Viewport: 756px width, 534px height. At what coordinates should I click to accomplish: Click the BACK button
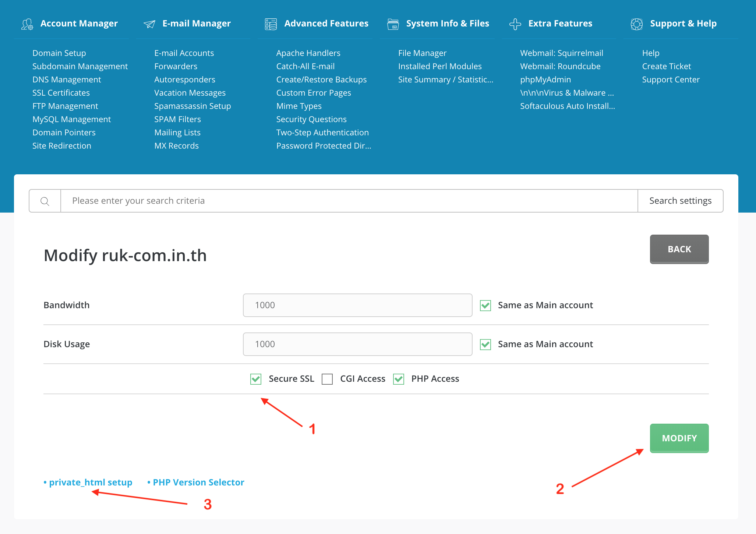tap(679, 249)
